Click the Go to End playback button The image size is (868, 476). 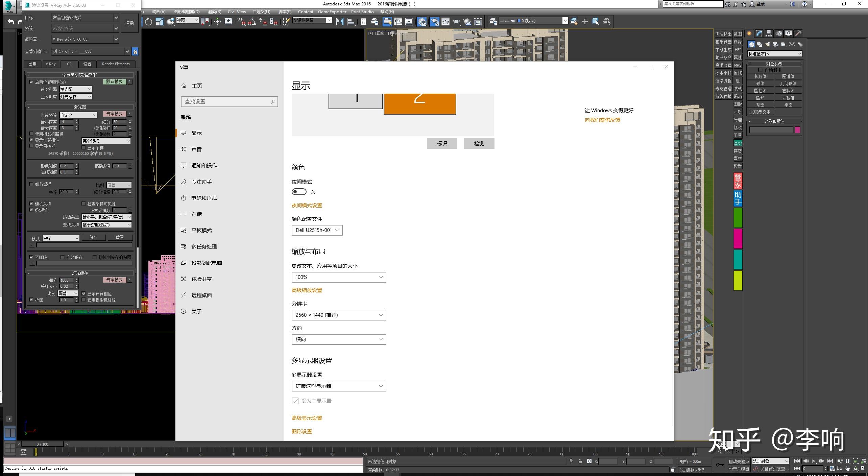(830, 461)
